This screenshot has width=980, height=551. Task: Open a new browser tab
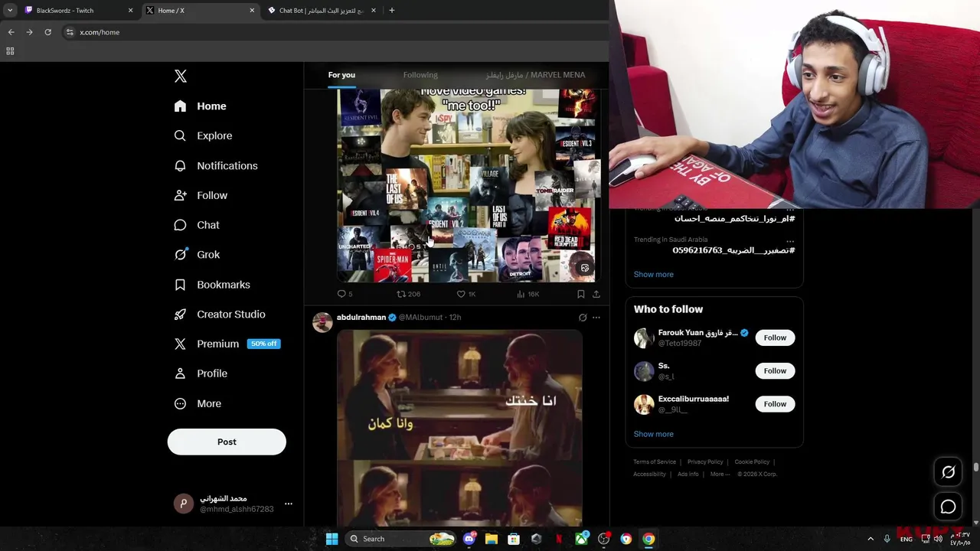coord(392,11)
